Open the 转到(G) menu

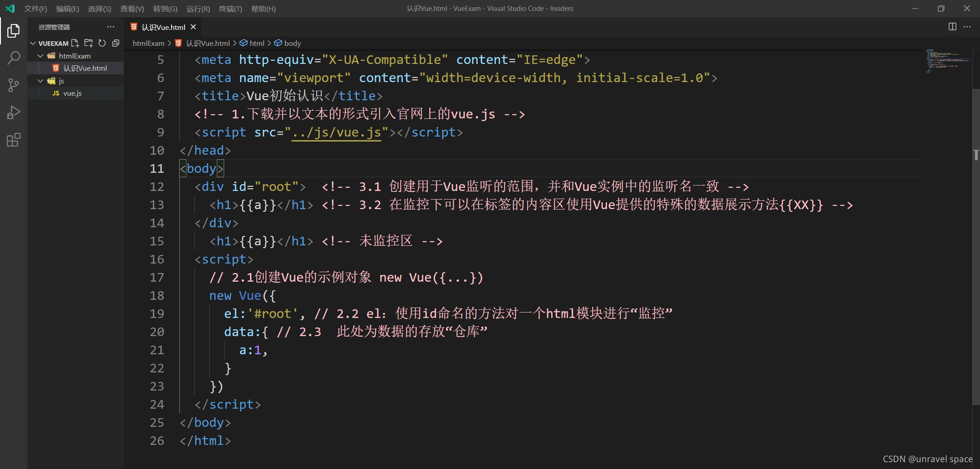coord(165,9)
